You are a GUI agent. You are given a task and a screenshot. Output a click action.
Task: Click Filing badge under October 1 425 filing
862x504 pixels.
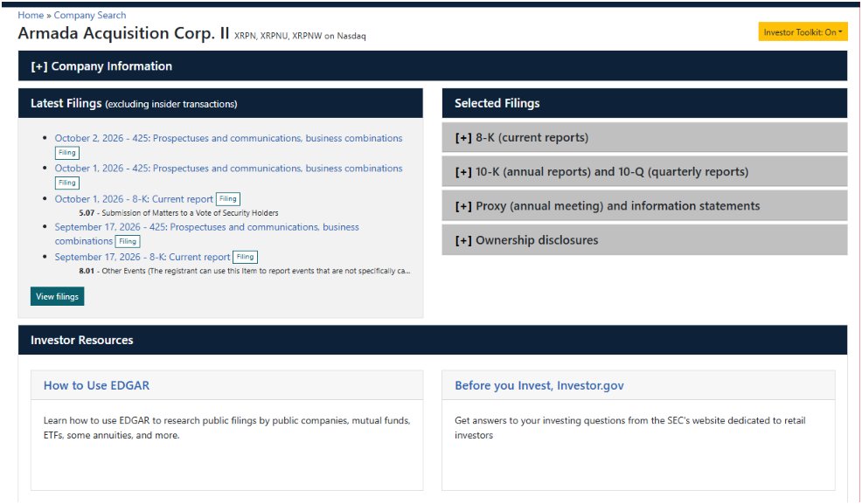(67, 183)
